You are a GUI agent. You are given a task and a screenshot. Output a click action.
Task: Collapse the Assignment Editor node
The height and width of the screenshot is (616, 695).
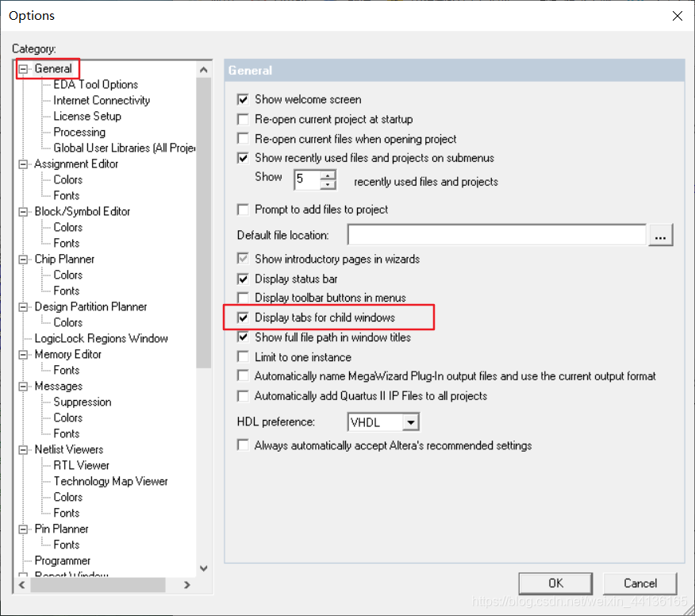click(x=23, y=164)
